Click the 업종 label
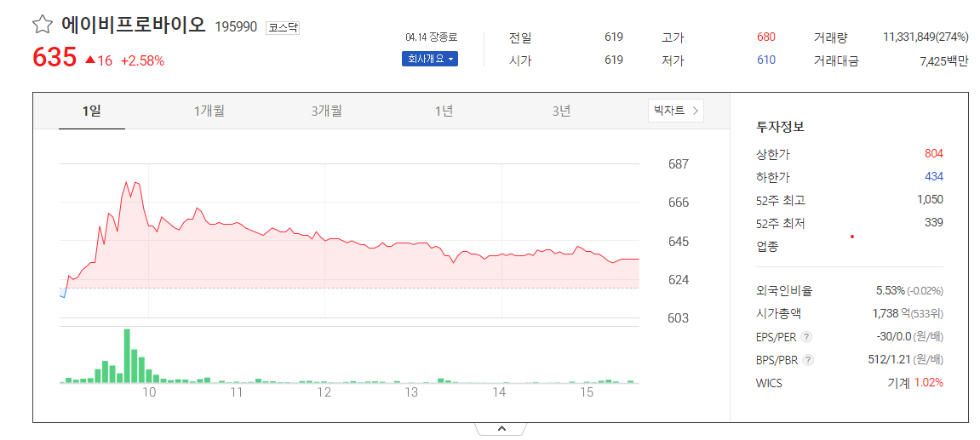This screenshot has height=440, width=980. [767, 246]
